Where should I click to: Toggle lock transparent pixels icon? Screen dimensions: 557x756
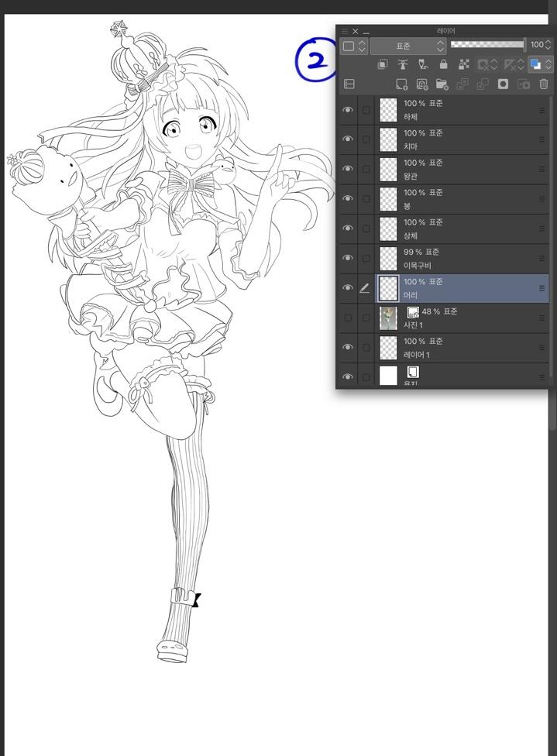point(464,64)
